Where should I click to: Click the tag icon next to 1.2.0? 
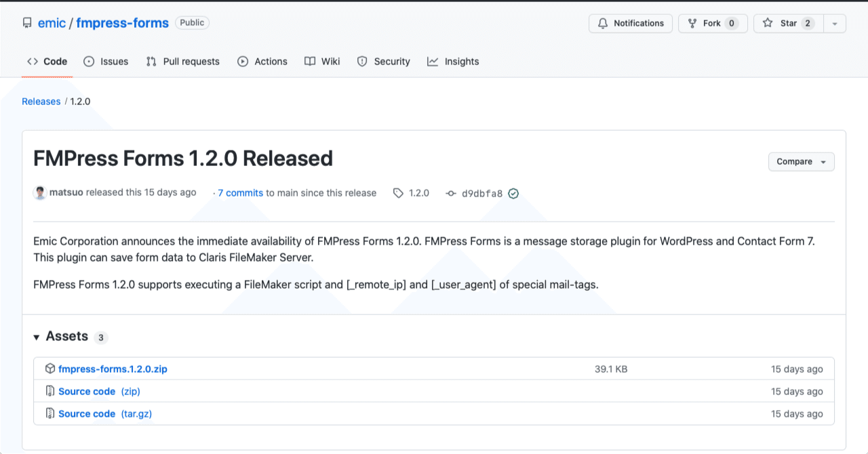[398, 193]
